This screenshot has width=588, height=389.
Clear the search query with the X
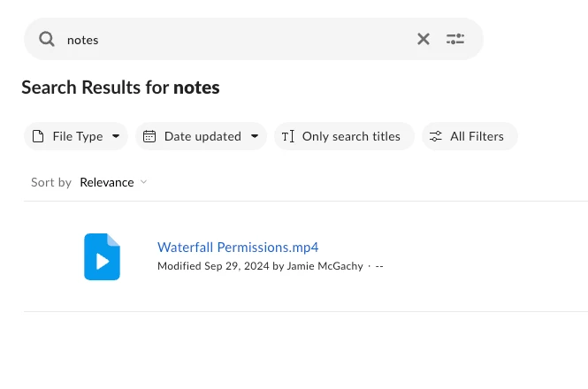pos(424,39)
